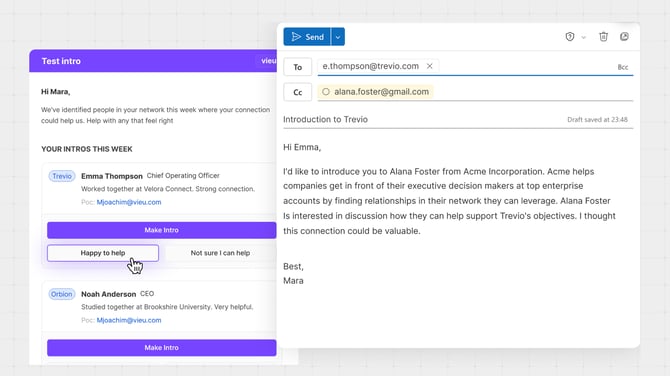The height and width of the screenshot is (376, 670).
Task: Click 'Studied together at Brookshire University' text
Action: [146, 307]
